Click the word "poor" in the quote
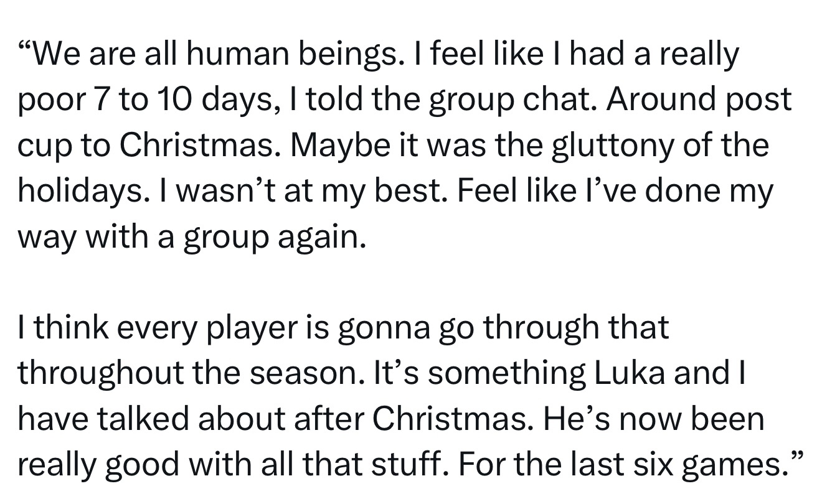Screen dimensions: 822x504 (x=51, y=101)
